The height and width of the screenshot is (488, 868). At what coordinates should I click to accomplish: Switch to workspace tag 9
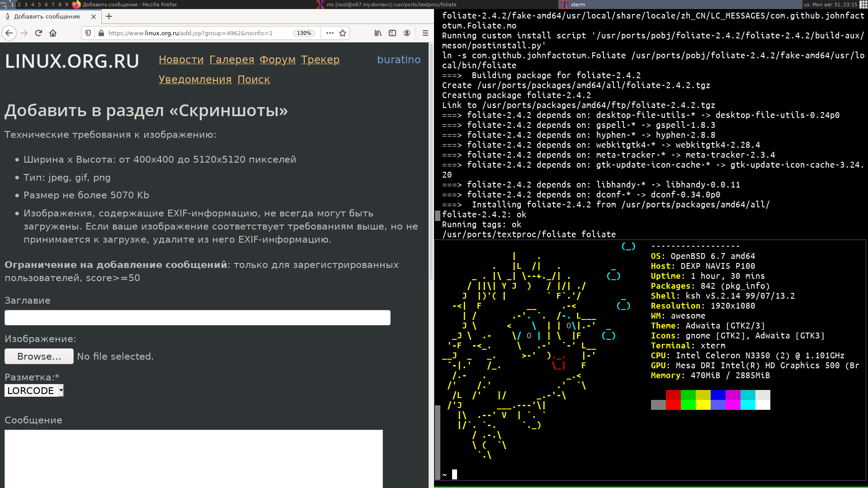(66, 5)
